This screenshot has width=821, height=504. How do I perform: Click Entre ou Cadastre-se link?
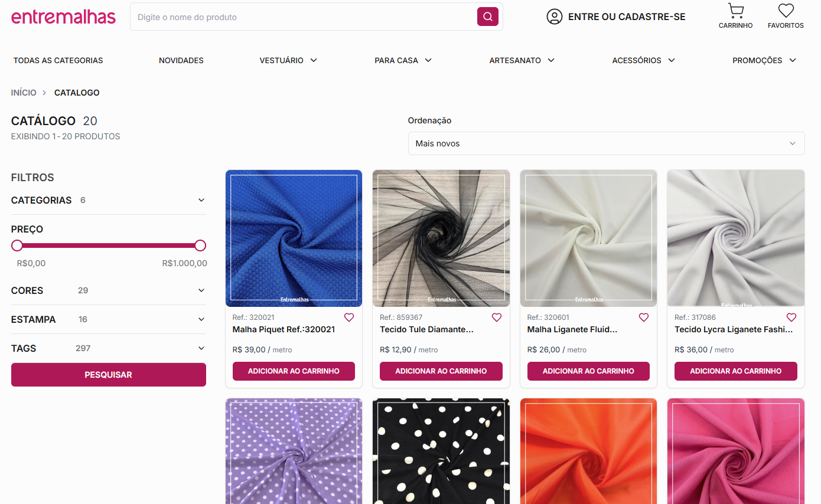click(x=627, y=17)
